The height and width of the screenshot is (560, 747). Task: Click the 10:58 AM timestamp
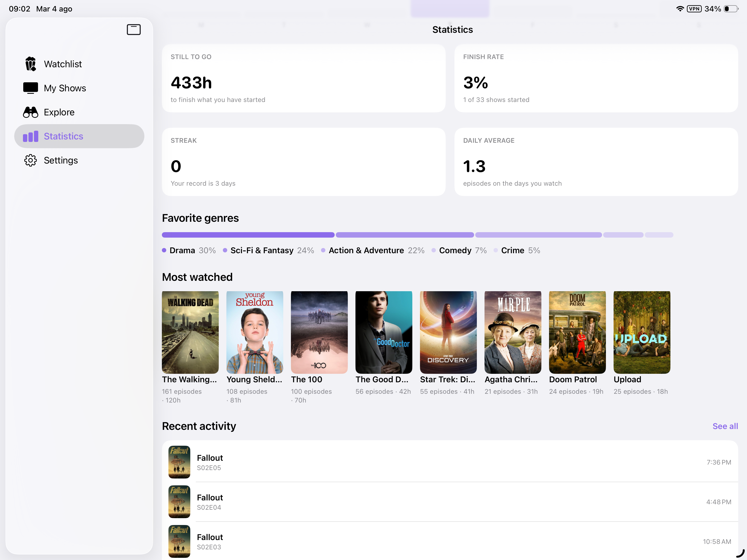pos(717,542)
